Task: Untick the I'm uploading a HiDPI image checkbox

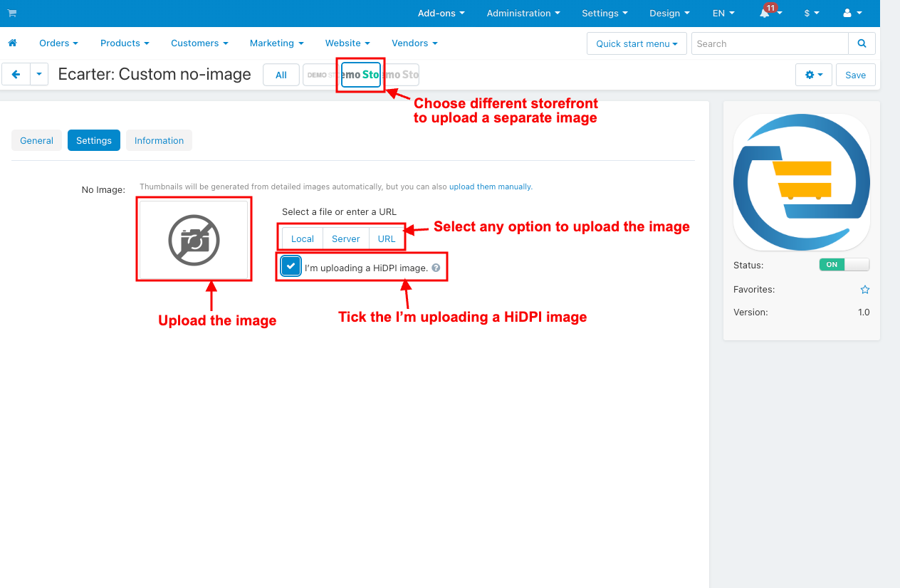Action: click(x=291, y=266)
